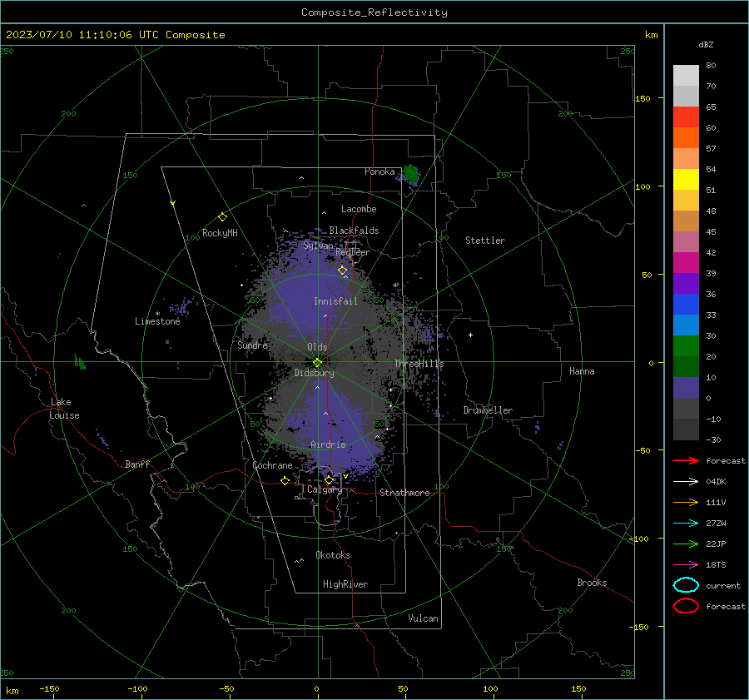Click the yellow diamond marker near RockyMH
Viewport: 749px width, 700px height.
(x=222, y=217)
